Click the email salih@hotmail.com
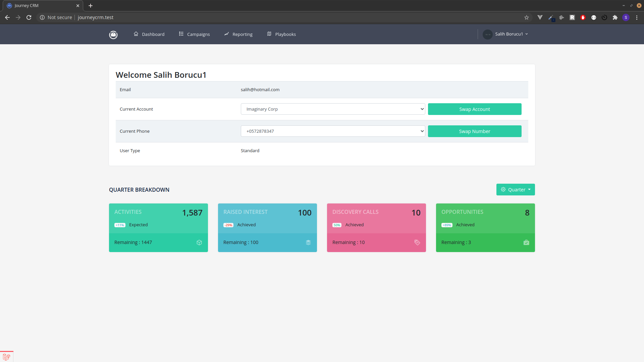The image size is (644, 362). pos(260,89)
